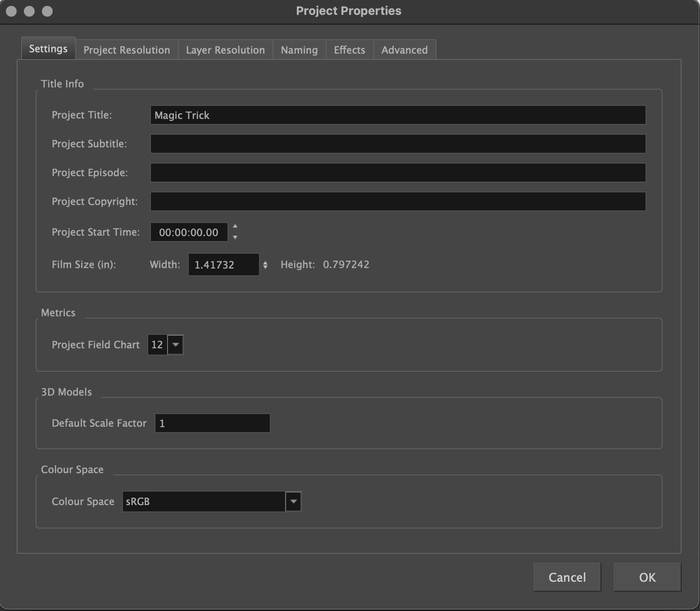Confirm settings with the OK button
Viewport: 700px width, 611px height.
[x=647, y=577]
